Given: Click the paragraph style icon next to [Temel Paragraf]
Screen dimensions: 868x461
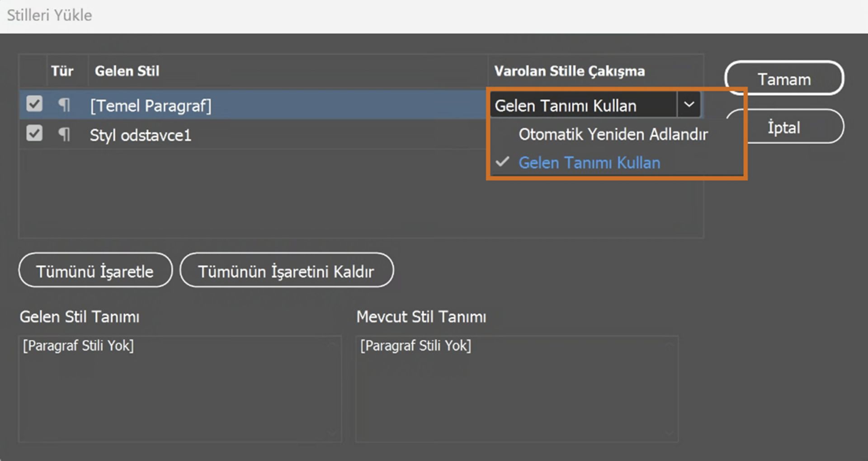Looking at the screenshot, I should [x=64, y=105].
